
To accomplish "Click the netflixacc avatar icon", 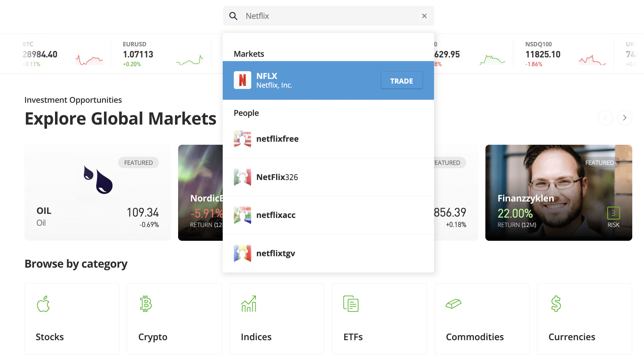I will pyautogui.click(x=242, y=215).
